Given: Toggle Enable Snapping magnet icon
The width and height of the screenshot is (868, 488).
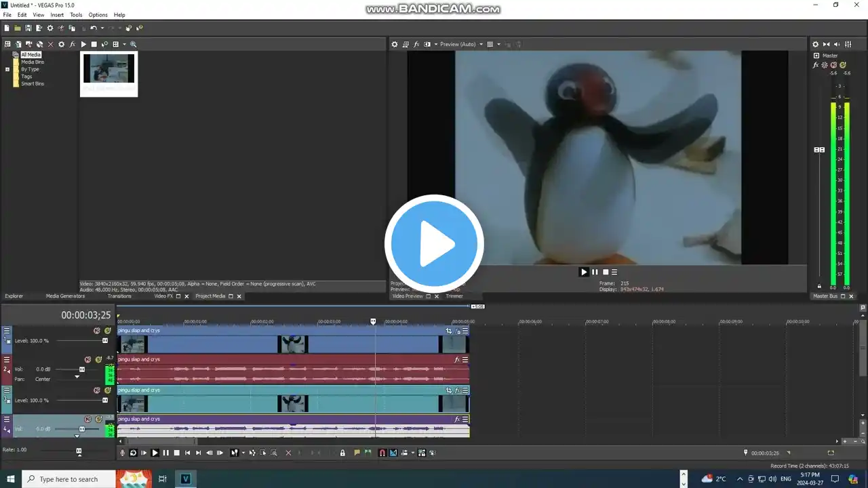Looking at the screenshot, I should (382, 453).
